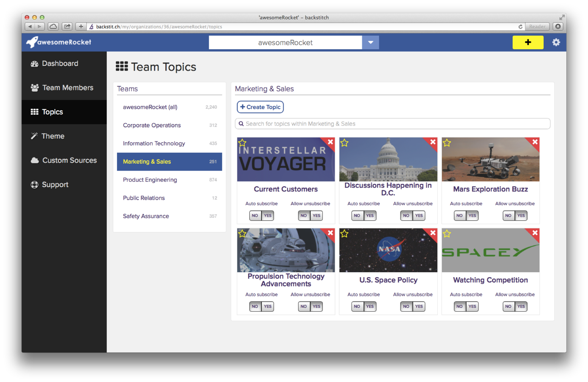Click the add bookmark plus button in browser toolbar

(81, 26)
